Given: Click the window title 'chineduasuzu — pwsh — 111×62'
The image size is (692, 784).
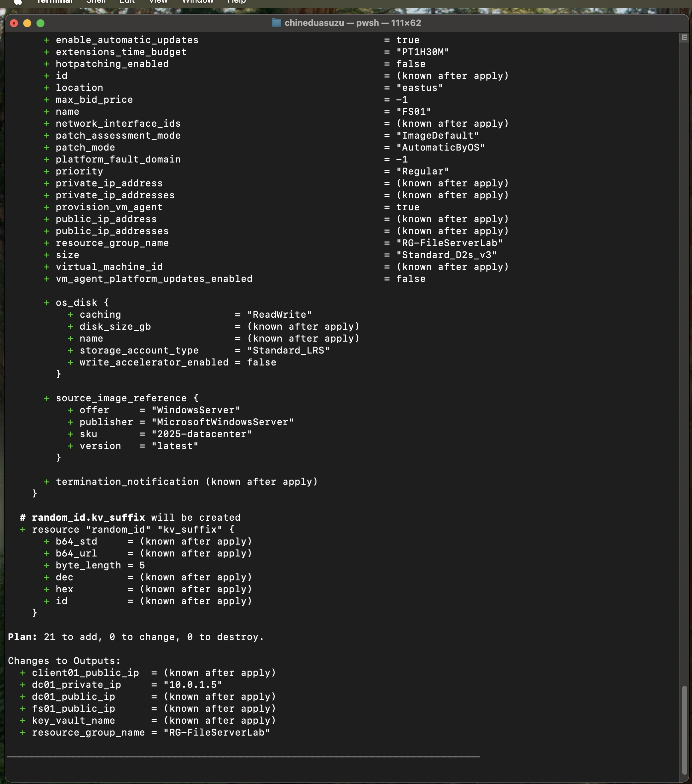Looking at the screenshot, I should click(x=353, y=23).
